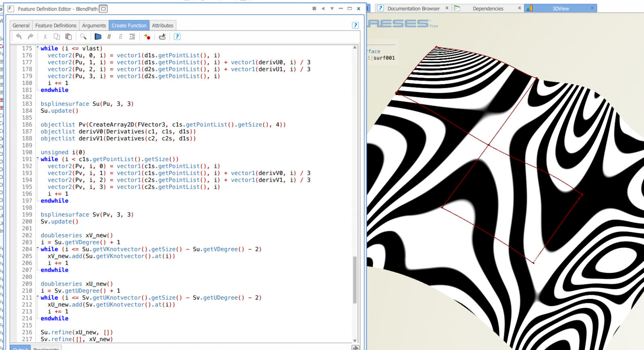Click the dock toggle icon after BlendPath title
Screen dimensions: 644x350
coord(103,8)
